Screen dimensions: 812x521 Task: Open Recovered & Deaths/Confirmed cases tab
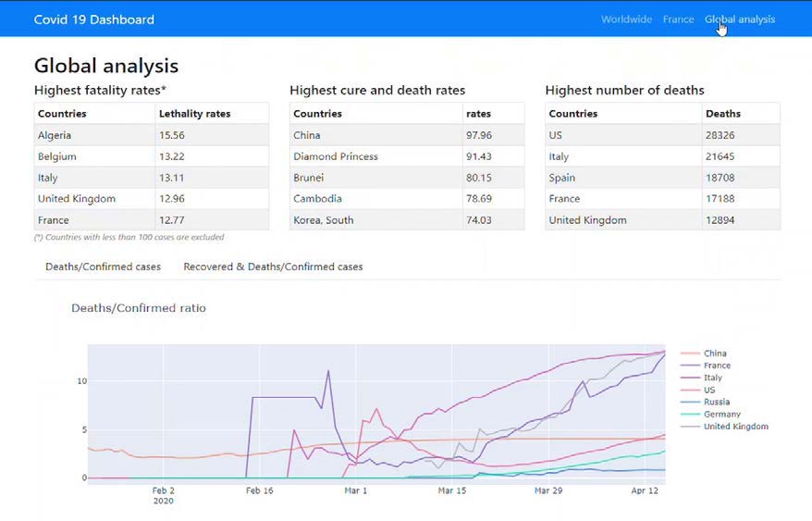273,267
